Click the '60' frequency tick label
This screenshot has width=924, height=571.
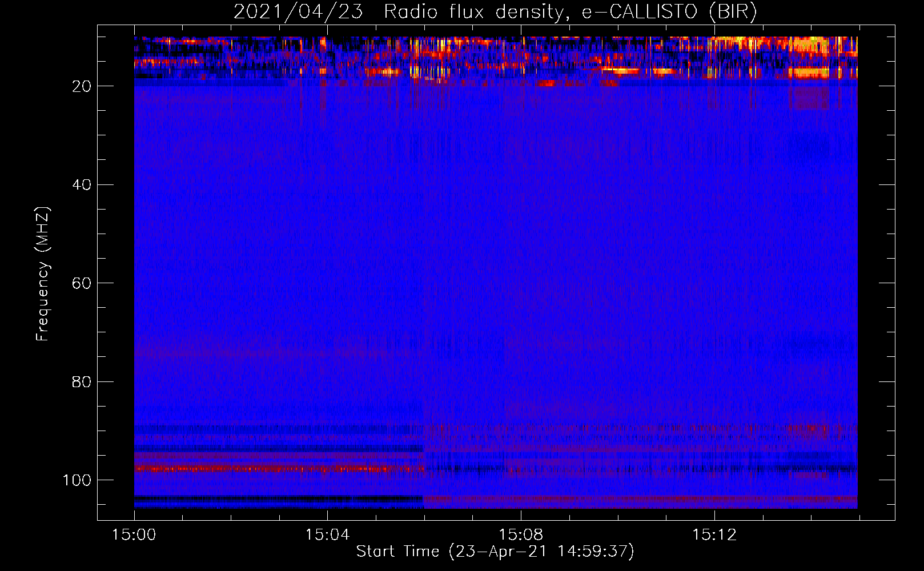82,283
